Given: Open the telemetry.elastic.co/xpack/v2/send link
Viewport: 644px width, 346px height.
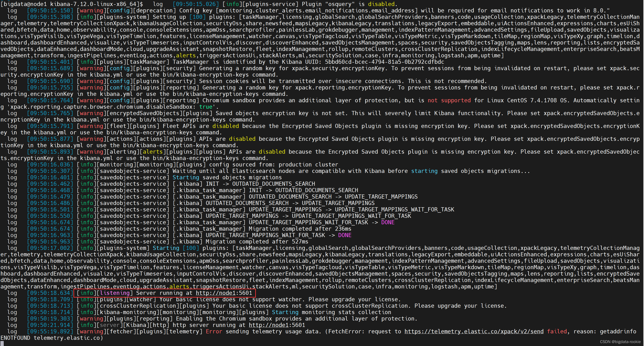Looking at the screenshot, I should (474, 331).
